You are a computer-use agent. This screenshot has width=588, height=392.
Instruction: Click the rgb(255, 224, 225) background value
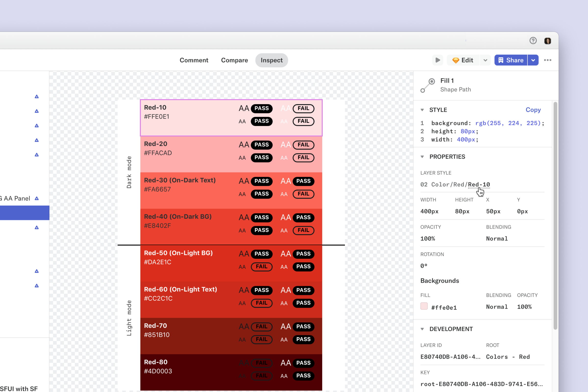point(508,123)
